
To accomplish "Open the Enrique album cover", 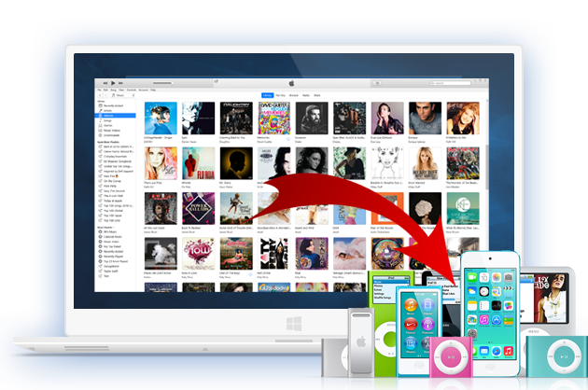I will 425,118.
